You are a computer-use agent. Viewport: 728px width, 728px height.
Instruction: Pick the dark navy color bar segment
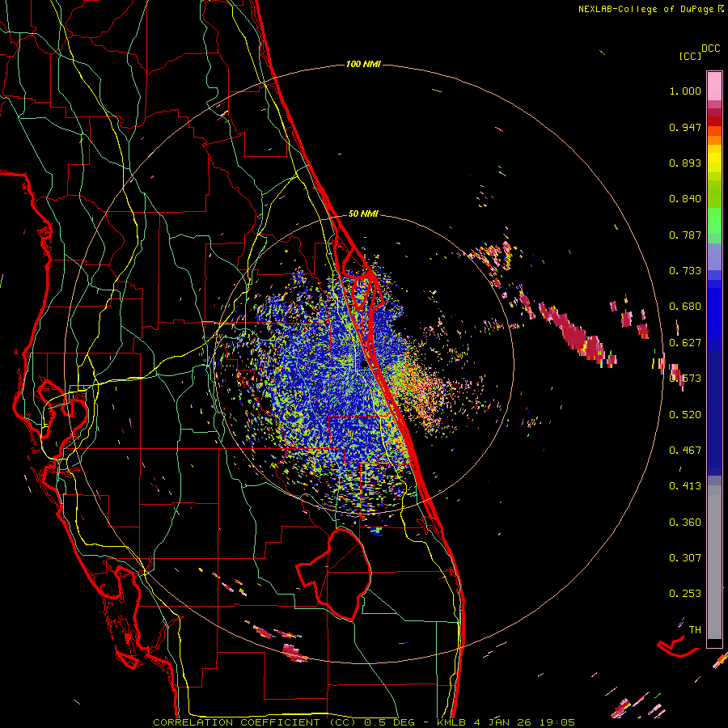click(x=714, y=413)
